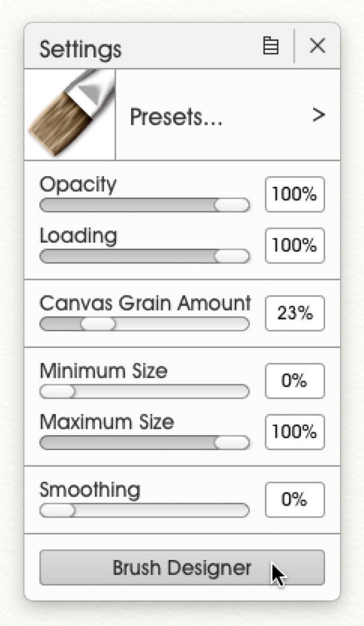
Task: Click the Minimum Size slider handle
Action: click(57, 392)
